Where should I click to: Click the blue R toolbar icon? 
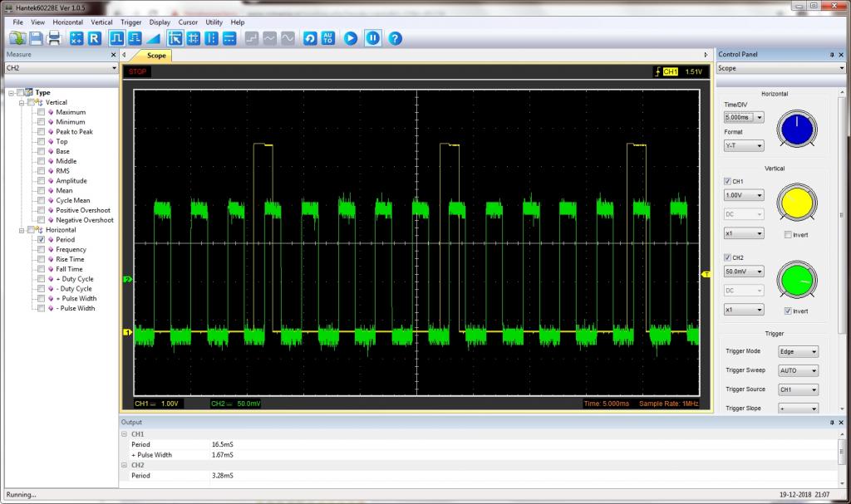[95, 38]
